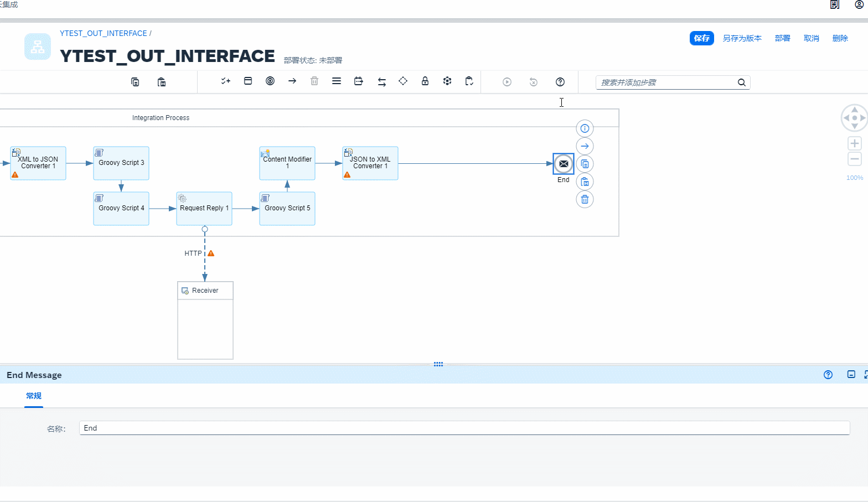868x502 pixels.
Task: Click information icon next to End event
Action: tap(585, 128)
